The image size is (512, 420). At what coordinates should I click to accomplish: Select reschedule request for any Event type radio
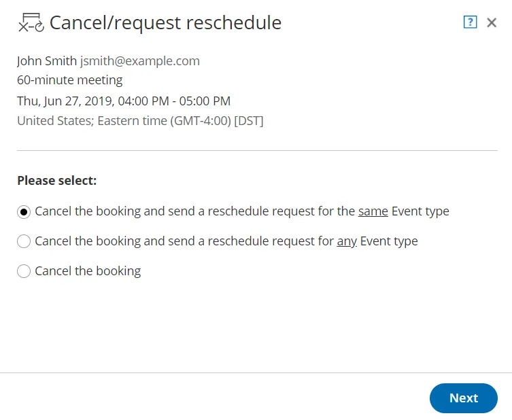(24, 241)
